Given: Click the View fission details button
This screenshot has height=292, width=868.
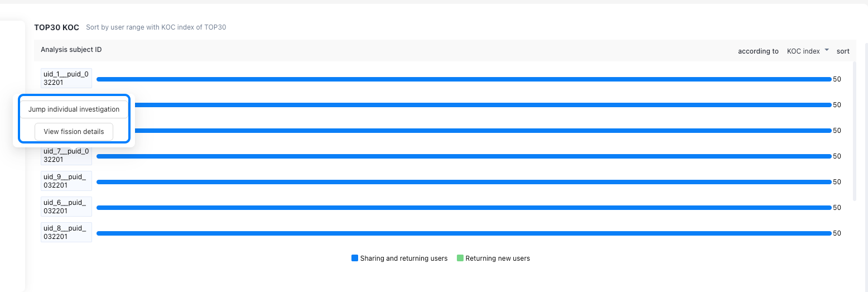Looking at the screenshot, I should click(74, 132).
